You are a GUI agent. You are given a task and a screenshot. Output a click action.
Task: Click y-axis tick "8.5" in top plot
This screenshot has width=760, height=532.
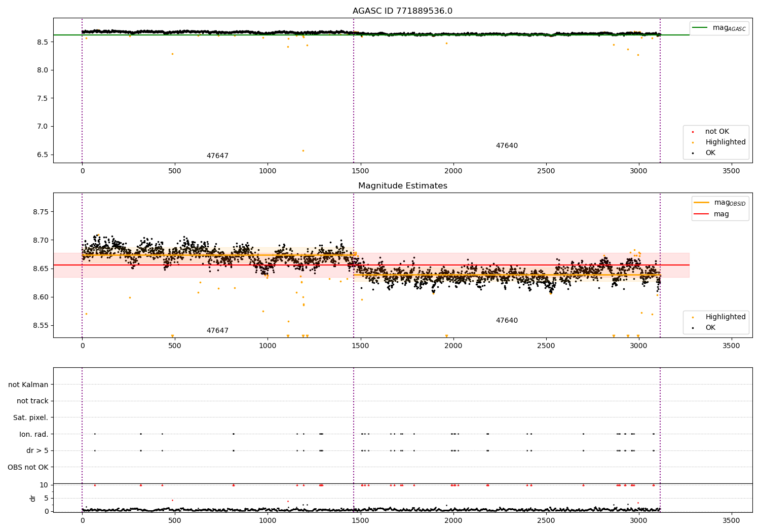[x=43, y=42]
